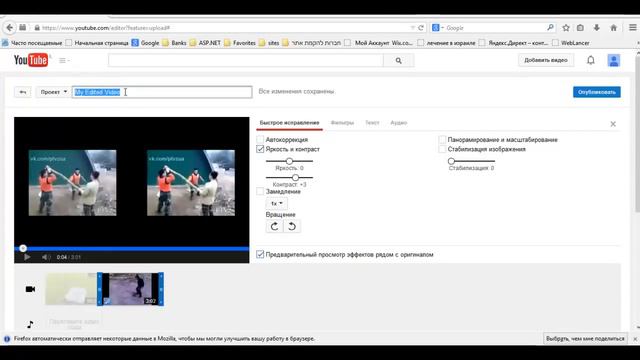This screenshot has width=640, height=360.
Task: Rotate the video clockwise
Action: click(274, 226)
